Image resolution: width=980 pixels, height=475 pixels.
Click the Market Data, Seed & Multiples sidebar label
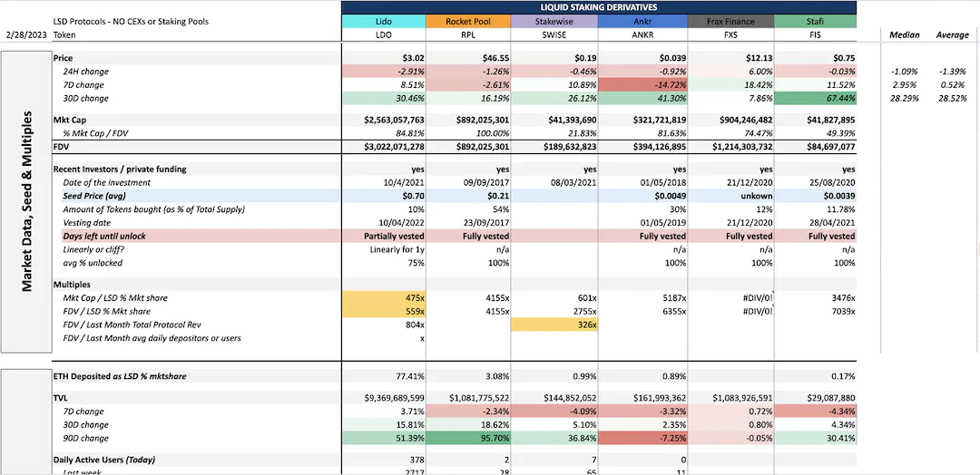[27, 203]
